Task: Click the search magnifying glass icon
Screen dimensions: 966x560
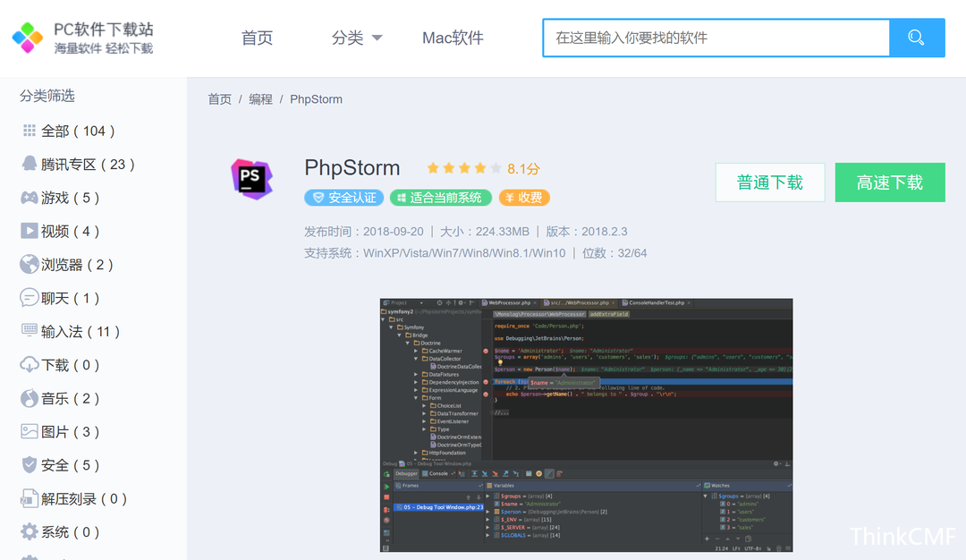Action: coord(916,38)
